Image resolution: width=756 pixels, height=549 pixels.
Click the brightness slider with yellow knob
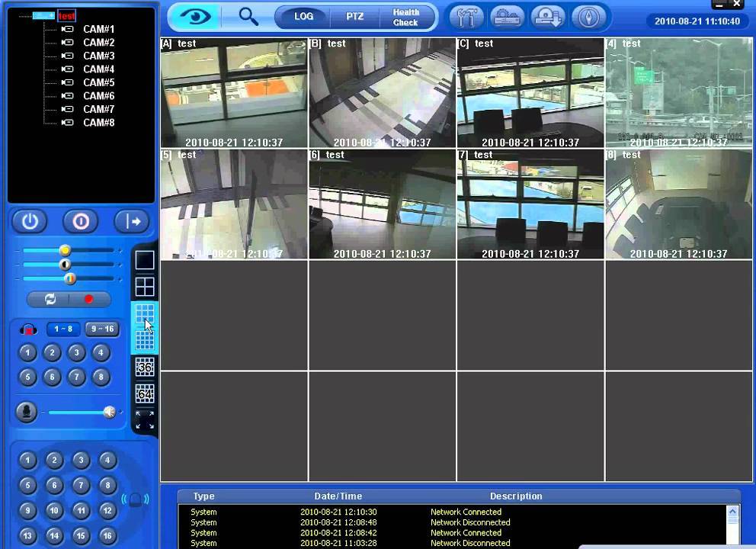click(65, 250)
